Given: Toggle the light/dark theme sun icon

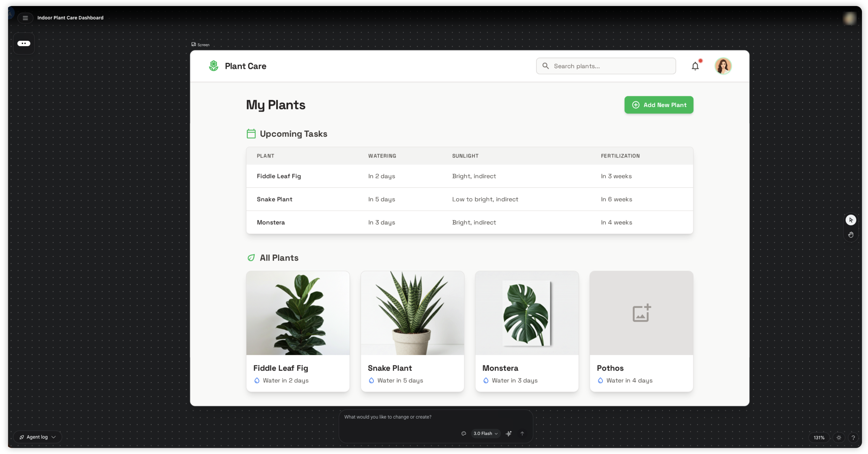Looking at the screenshot, I should pyautogui.click(x=839, y=438).
